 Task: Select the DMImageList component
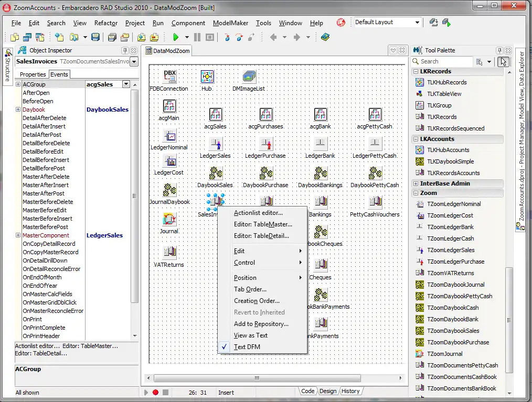click(x=249, y=77)
